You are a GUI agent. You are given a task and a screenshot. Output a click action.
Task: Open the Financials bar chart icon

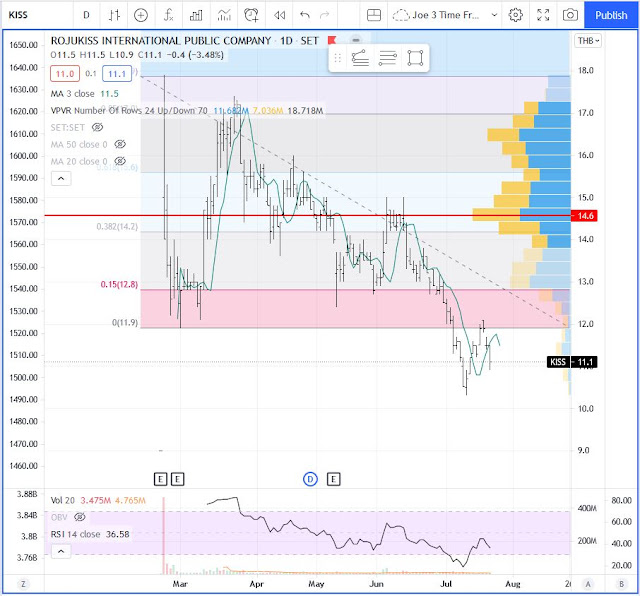click(x=196, y=15)
